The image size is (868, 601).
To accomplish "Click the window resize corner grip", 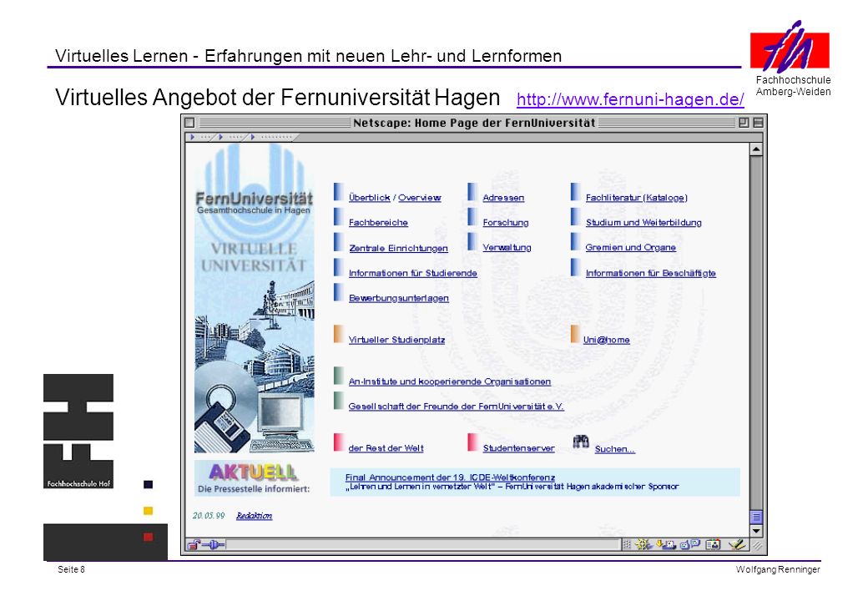I will 757,545.
